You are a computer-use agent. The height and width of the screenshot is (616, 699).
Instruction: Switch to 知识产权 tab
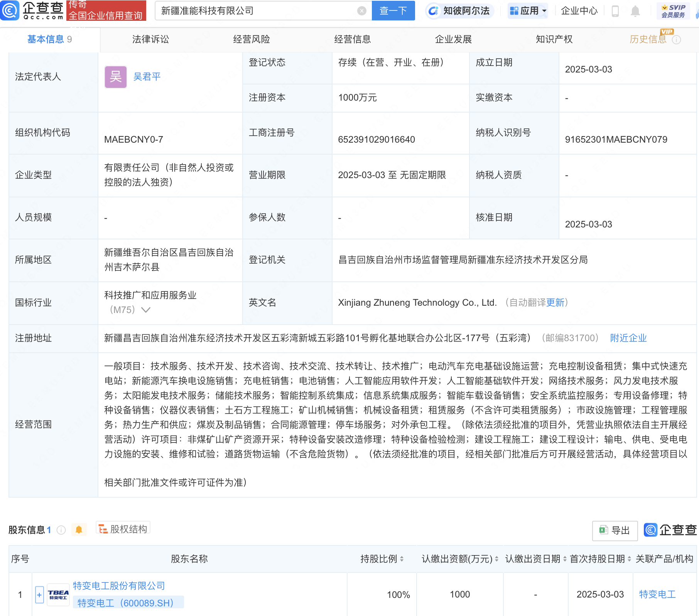554,39
